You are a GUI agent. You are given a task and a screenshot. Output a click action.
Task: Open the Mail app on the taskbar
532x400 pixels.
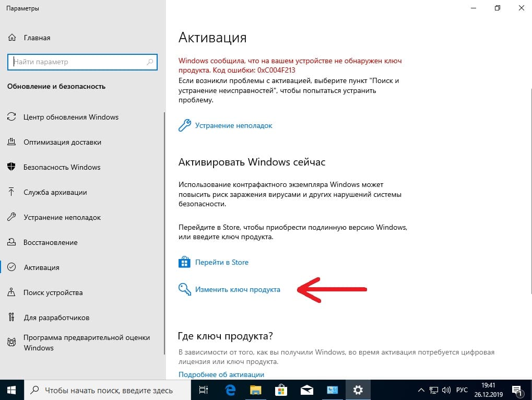[306, 390]
